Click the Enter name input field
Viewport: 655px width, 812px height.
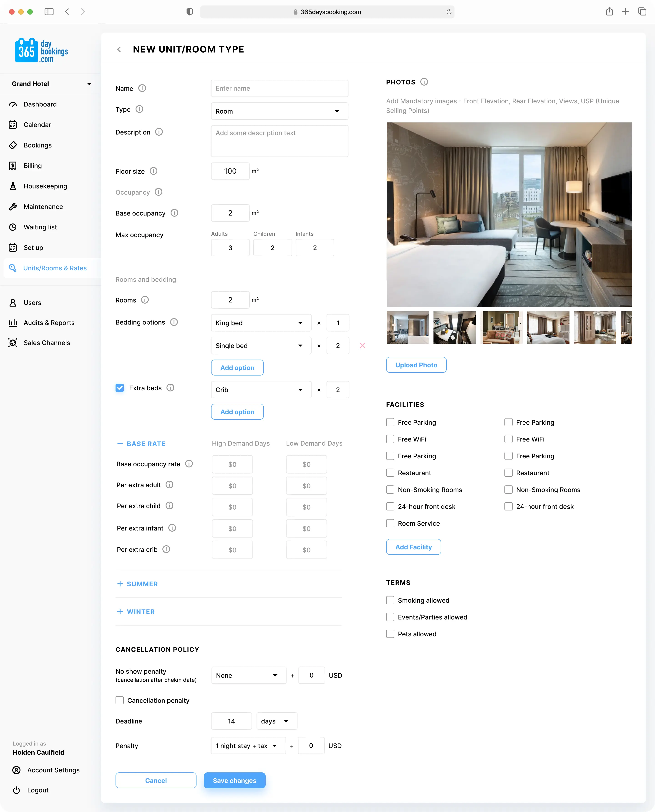[x=280, y=88]
